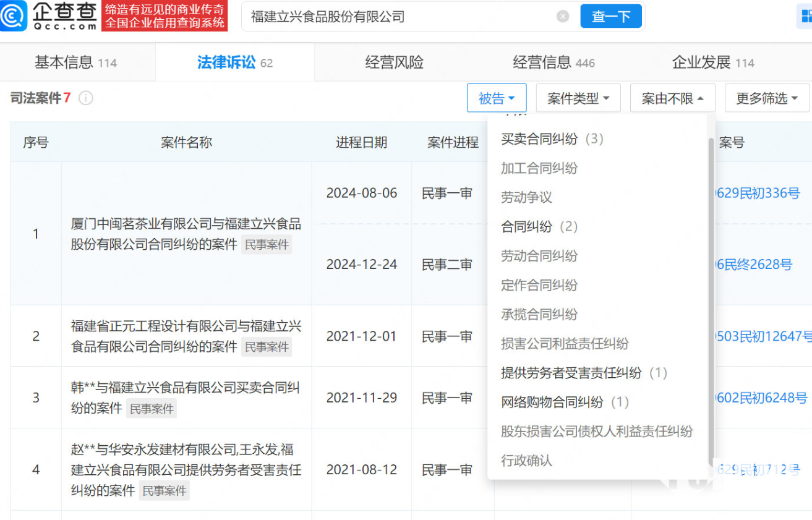Choose 合同纠纷 (2) option
This screenshot has height=520, width=812.
tap(539, 227)
